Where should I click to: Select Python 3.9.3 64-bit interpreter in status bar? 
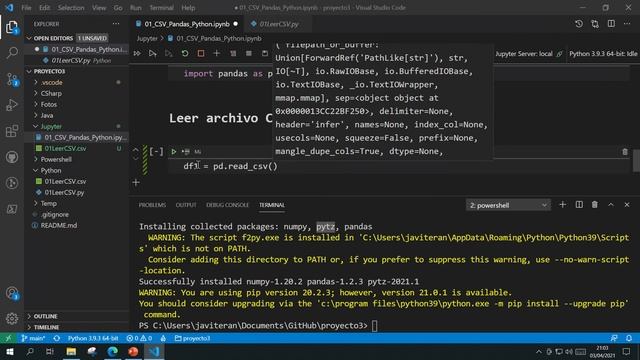93,338
